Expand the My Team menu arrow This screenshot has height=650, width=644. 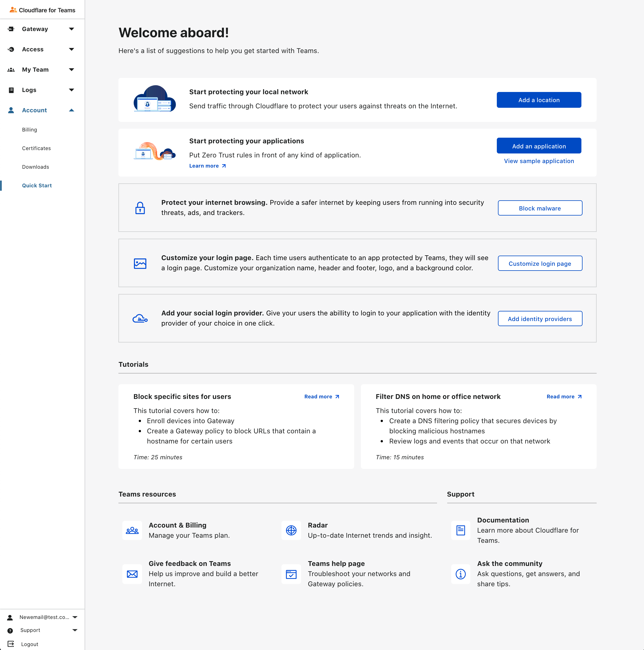tap(71, 70)
